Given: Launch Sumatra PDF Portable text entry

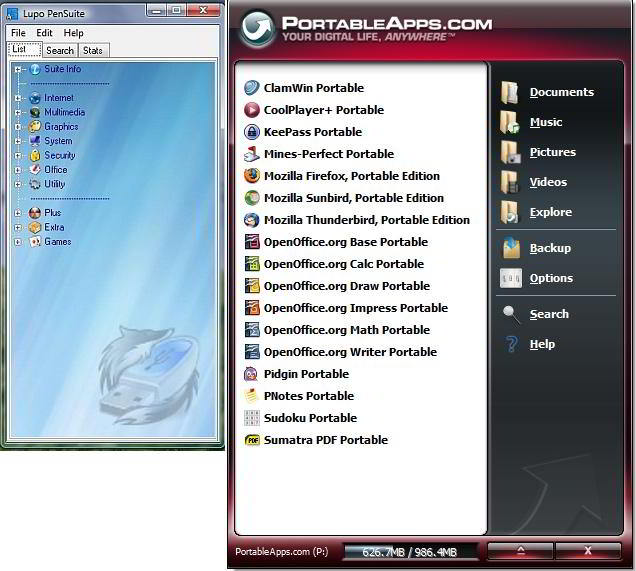Looking at the screenshot, I should 326,440.
